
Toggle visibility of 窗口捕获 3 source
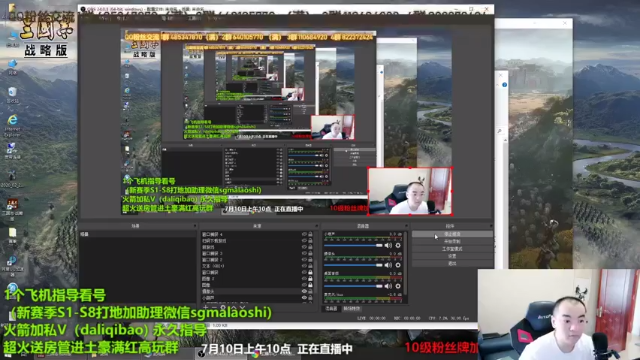tap(304, 253)
